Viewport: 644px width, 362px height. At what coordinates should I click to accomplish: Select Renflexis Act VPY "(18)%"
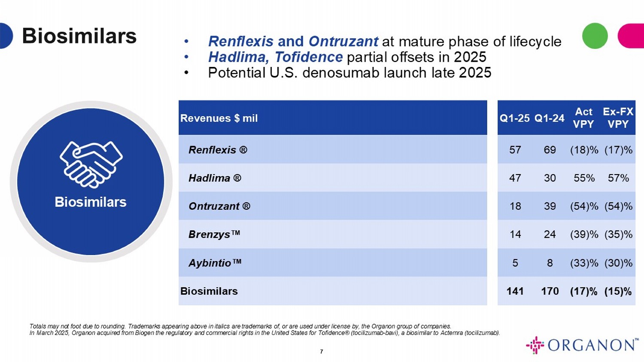click(584, 150)
